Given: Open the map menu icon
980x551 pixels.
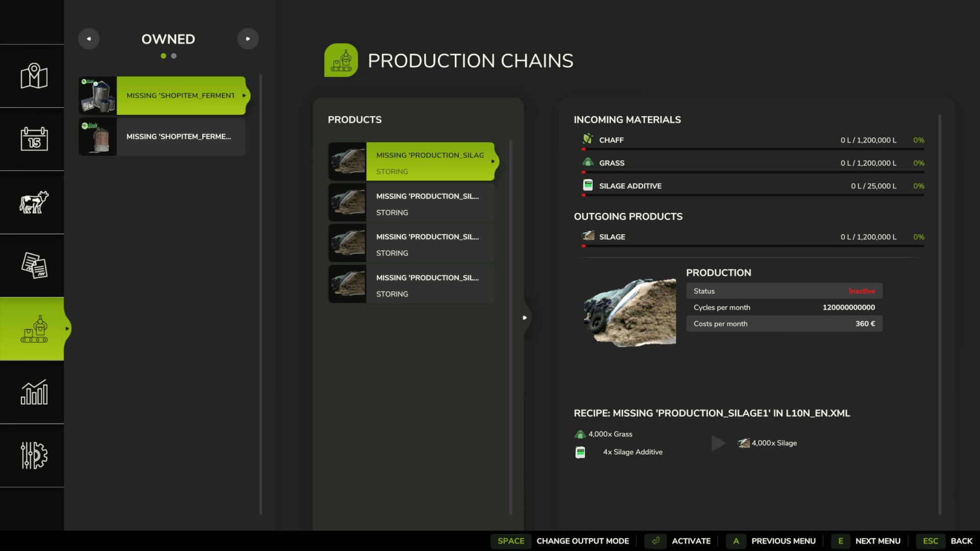Looking at the screenshot, I should click(x=34, y=76).
